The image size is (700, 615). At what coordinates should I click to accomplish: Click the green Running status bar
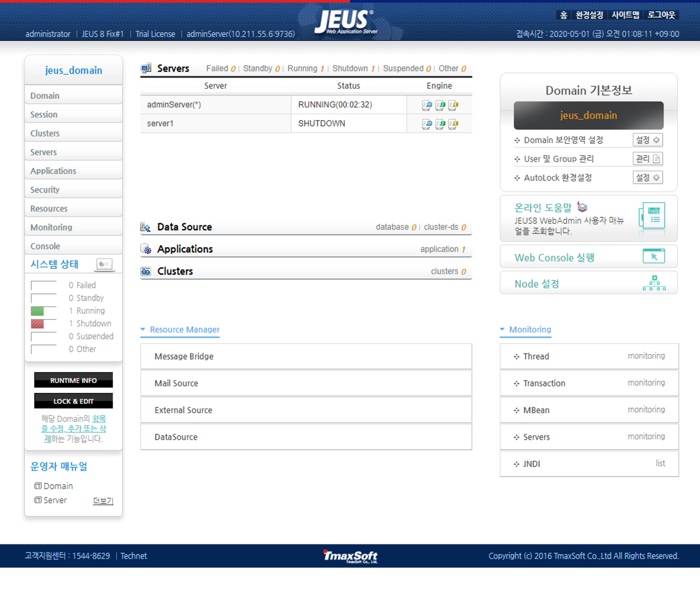click(x=37, y=311)
